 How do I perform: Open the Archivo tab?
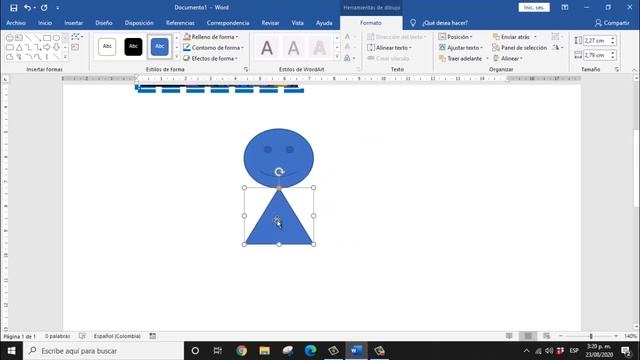(16, 23)
